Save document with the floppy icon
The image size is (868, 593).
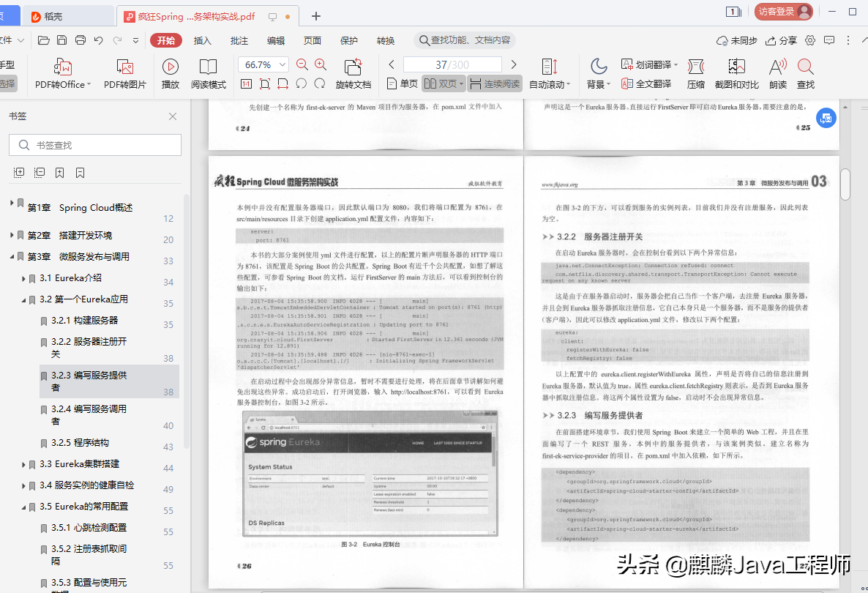click(62, 40)
